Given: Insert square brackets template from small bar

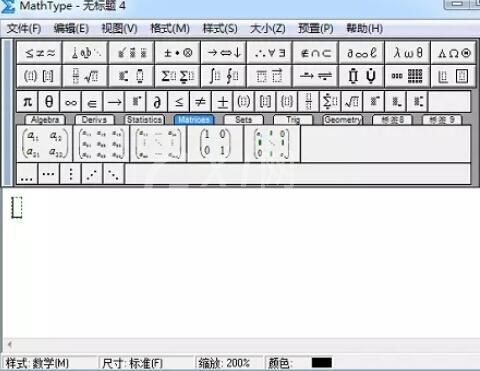Looking at the screenshot, I should click(x=265, y=101).
